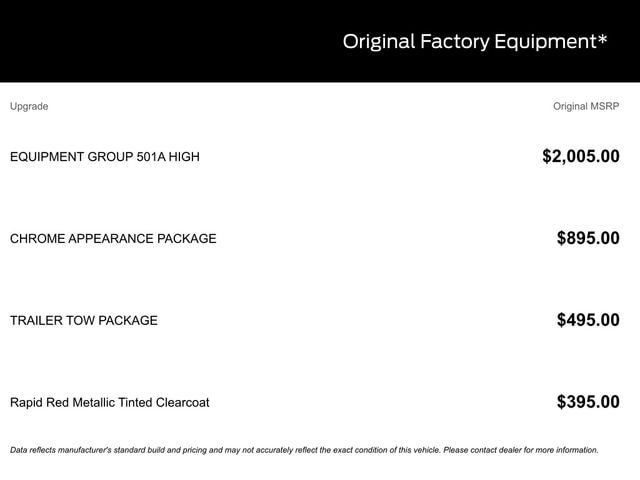Click the Equipment Group 501A High row label

coord(104,157)
